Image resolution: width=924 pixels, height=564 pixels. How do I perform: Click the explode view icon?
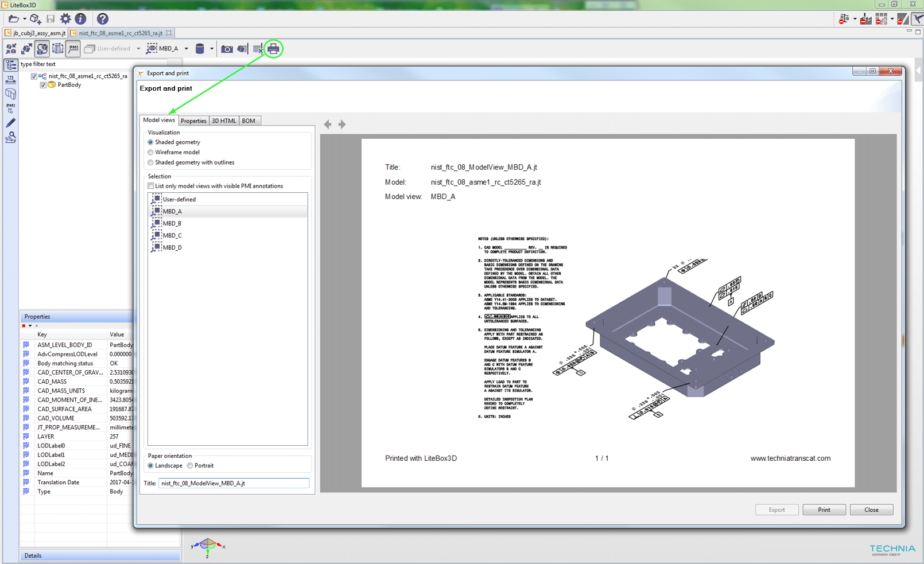coord(26,49)
